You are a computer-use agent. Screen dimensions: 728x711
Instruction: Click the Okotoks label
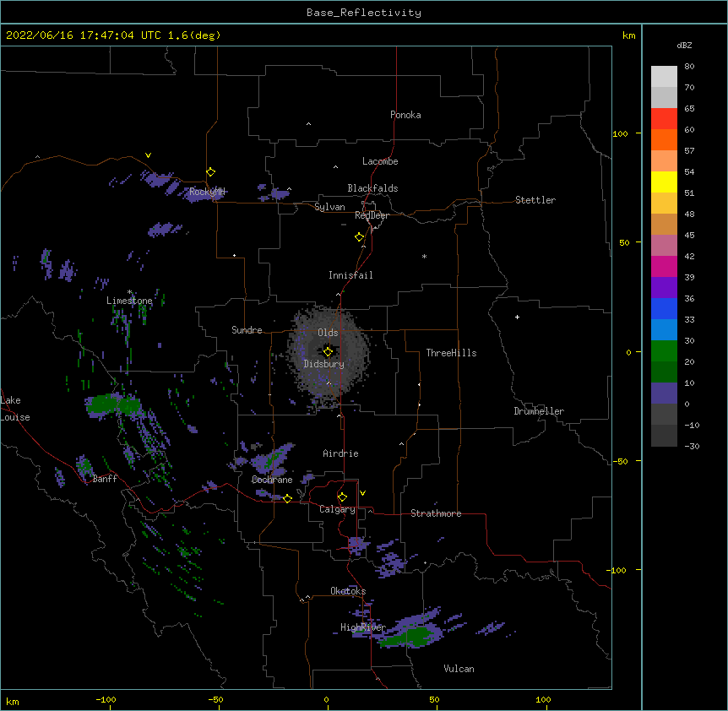point(348,591)
